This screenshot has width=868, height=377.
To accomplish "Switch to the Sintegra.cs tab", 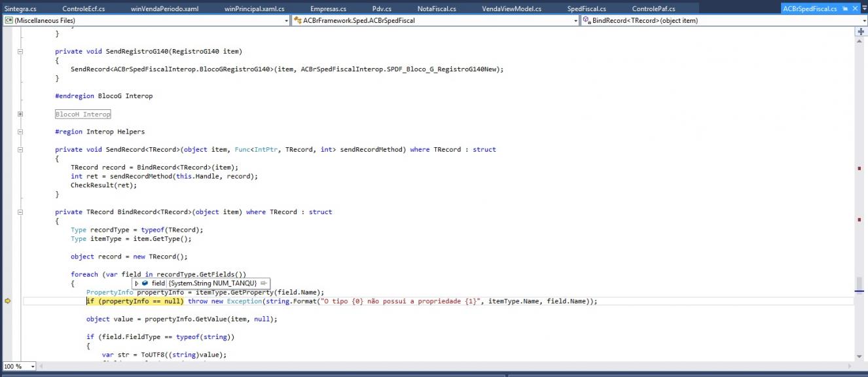I will [x=20, y=9].
